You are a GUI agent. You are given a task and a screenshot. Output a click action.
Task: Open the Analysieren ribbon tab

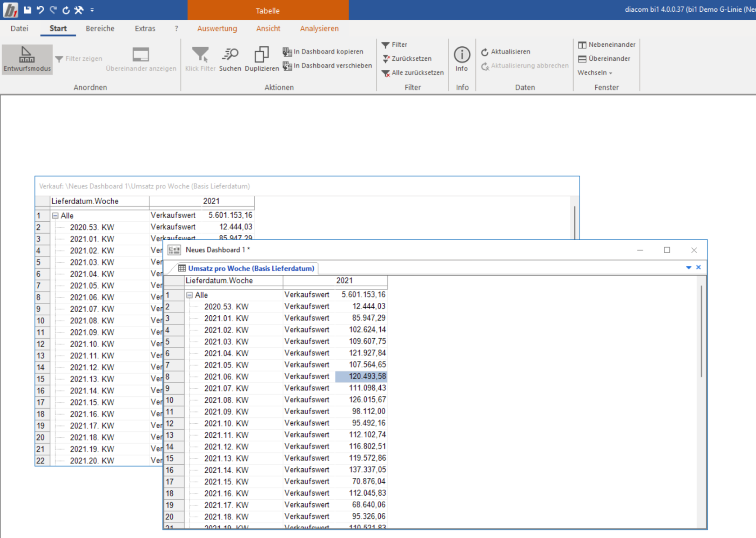[x=319, y=28]
